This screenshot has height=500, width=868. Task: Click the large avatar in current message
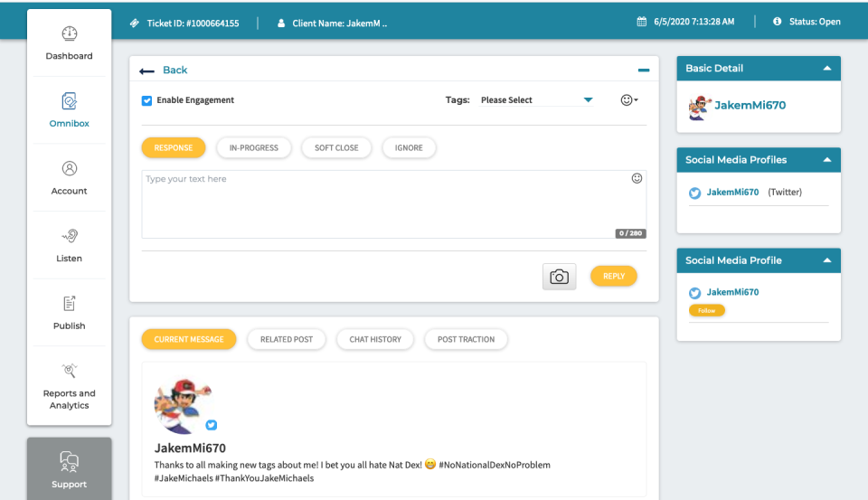coord(182,406)
